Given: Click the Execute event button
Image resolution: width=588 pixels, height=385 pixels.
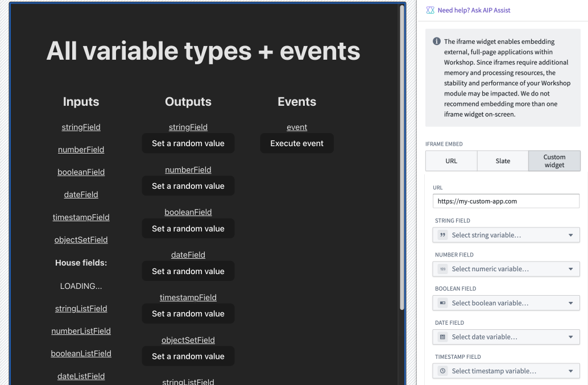Looking at the screenshot, I should [296, 143].
